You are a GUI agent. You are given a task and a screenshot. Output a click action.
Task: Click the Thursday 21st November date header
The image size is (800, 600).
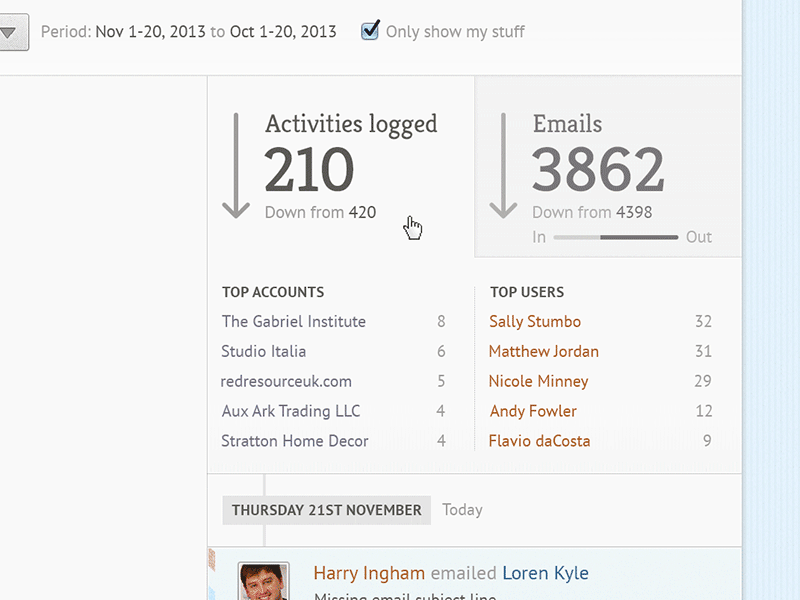(327, 510)
